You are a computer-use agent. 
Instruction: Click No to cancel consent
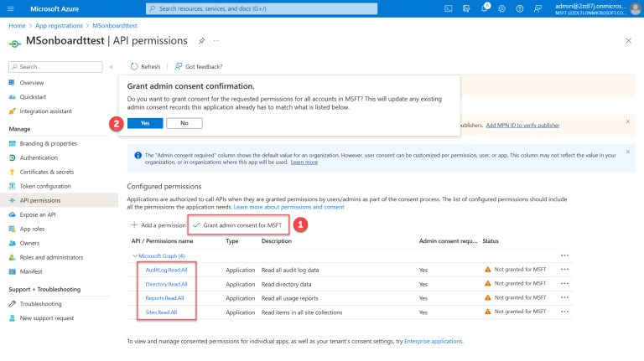184,123
